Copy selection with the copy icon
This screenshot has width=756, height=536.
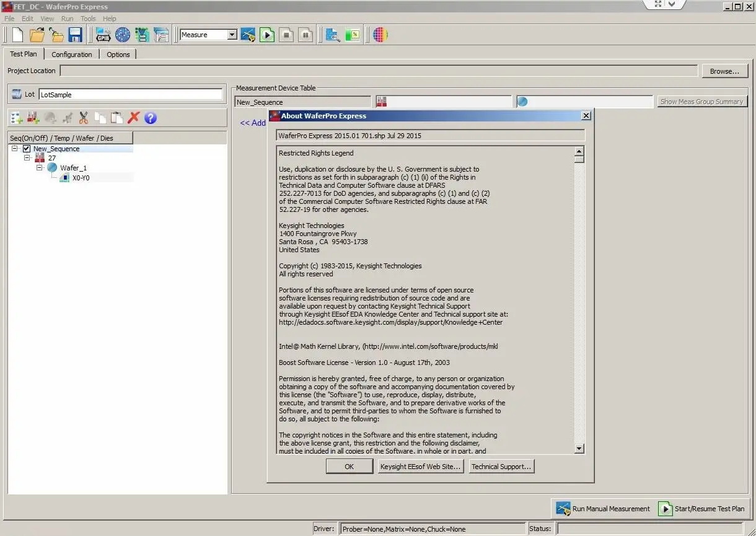[x=100, y=118]
